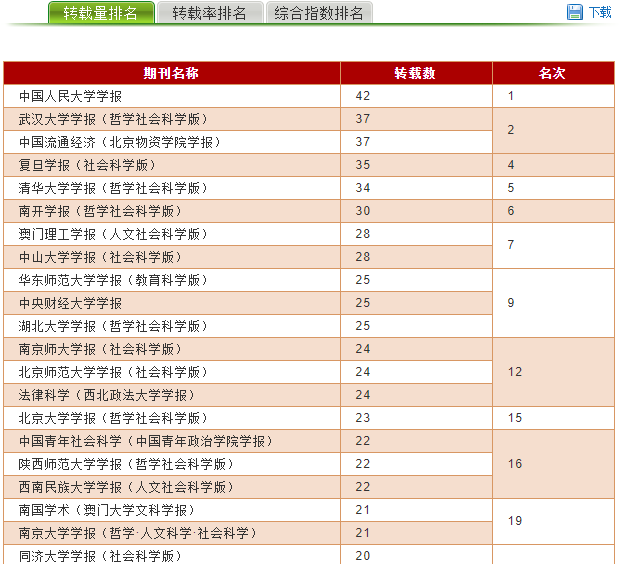This screenshot has height=564, width=634.
Task: Select 北京大学学报（哲学社会科学版）
Action: pos(113,418)
